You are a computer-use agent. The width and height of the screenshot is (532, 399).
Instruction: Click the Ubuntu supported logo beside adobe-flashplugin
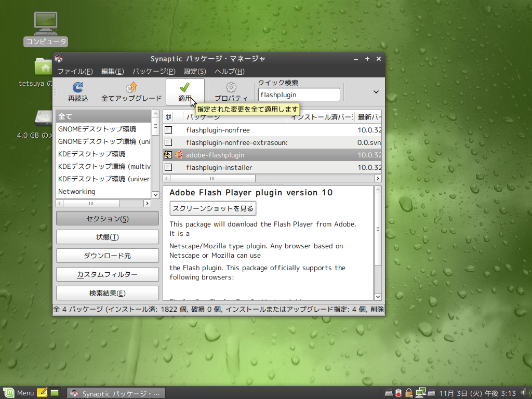[x=179, y=155]
